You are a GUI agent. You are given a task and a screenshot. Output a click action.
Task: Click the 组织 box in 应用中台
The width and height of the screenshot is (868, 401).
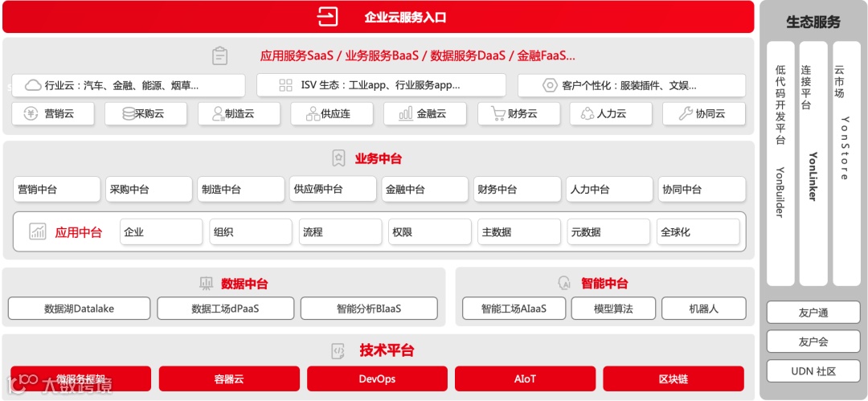point(251,232)
